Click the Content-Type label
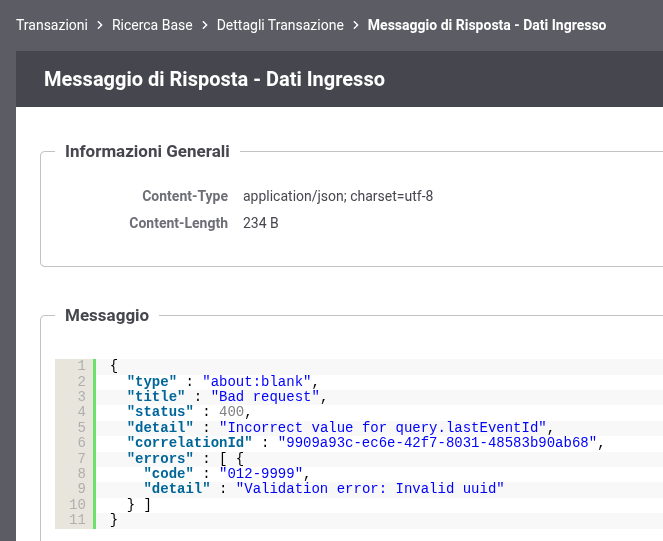 click(x=185, y=196)
